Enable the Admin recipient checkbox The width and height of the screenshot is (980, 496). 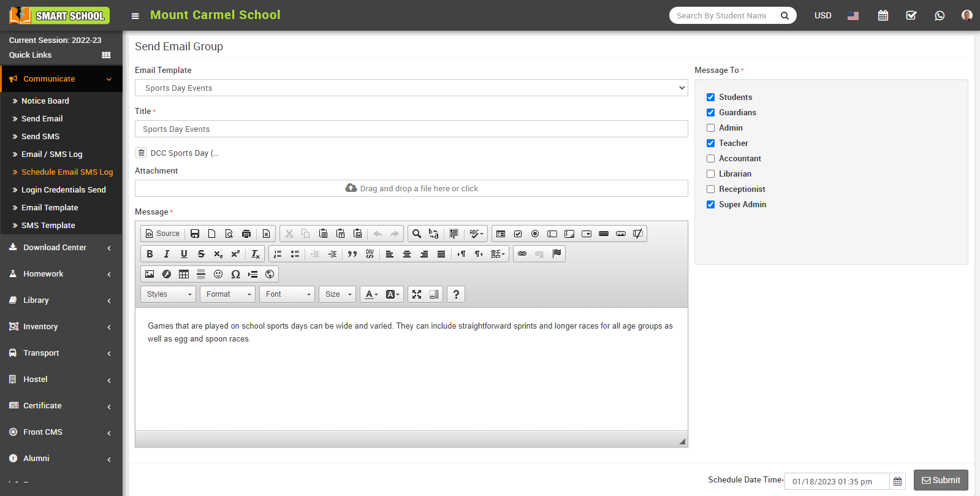pos(711,128)
